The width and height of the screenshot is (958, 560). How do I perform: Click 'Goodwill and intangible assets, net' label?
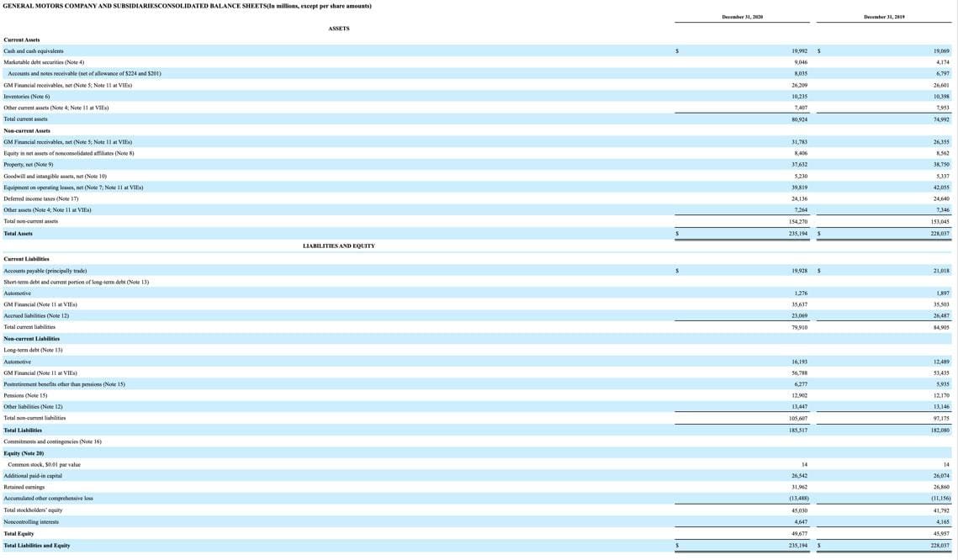tap(55, 176)
